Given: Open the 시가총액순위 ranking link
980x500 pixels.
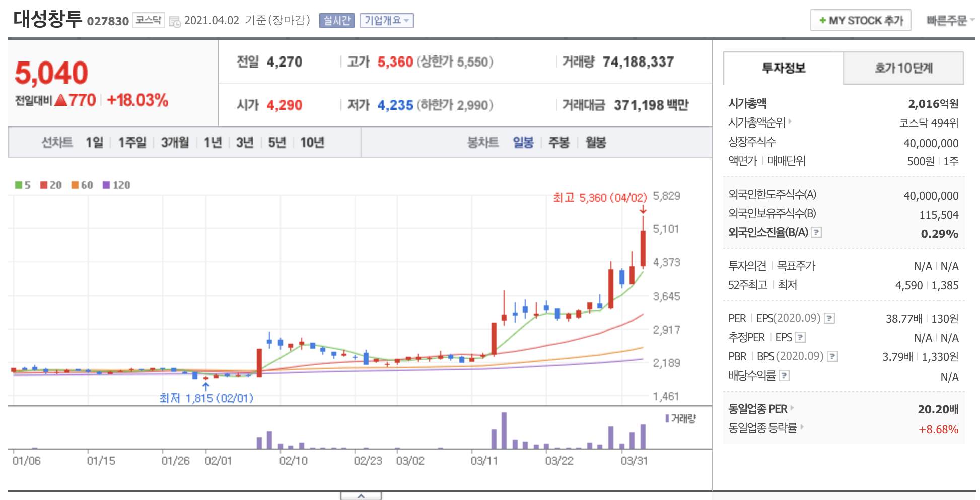Looking at the screenshot, I should click(x=760, y=122).
